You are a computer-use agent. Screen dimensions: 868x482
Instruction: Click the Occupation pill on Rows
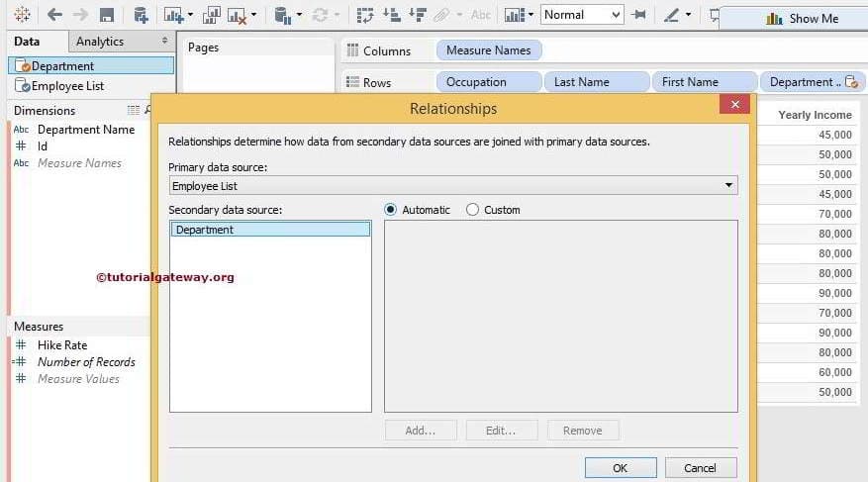click(488, 82)
